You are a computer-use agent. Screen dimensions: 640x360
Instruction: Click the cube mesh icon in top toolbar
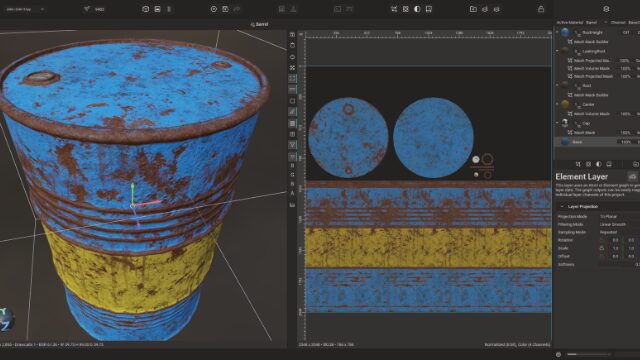[x=145, y=9]
